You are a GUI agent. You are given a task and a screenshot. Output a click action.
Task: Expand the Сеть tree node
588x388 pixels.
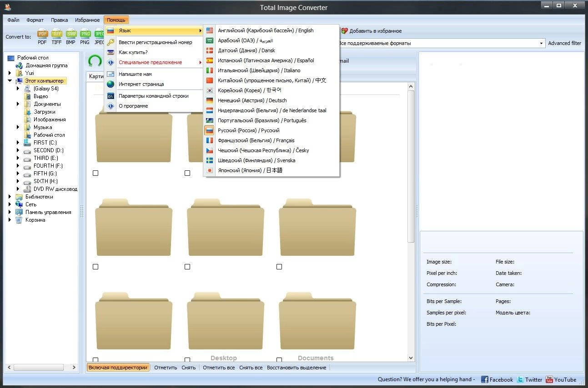10,204
